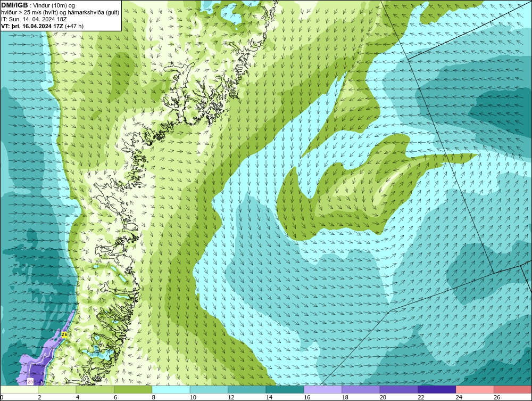Click the legend scale number "18"
The image size is (532, 401).
click(x=345, y=397)
